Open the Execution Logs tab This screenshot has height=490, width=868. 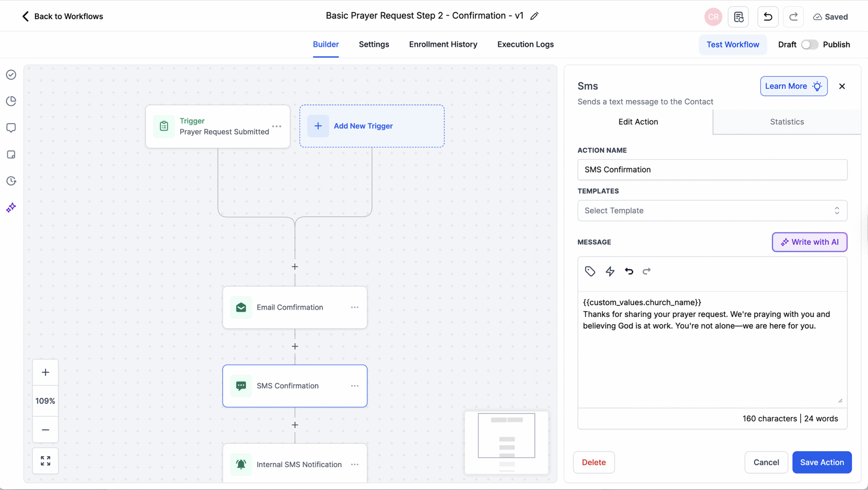tap(525, 44)
